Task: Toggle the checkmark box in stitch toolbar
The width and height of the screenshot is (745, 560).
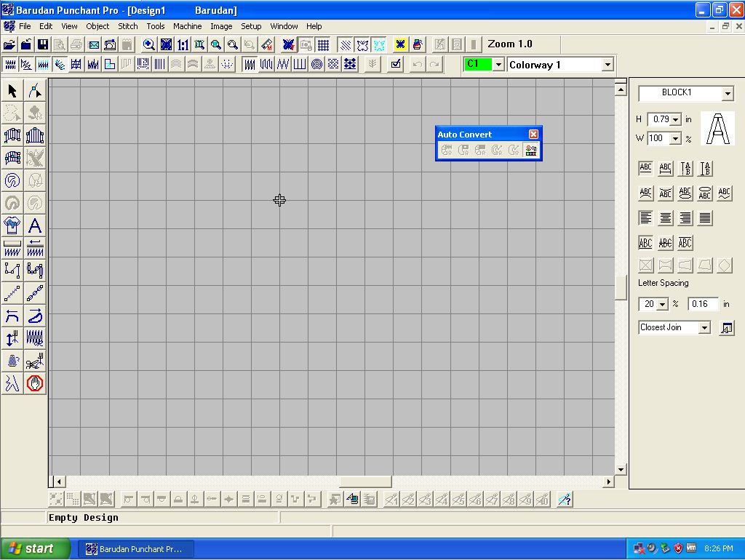Action: (395, 65)
